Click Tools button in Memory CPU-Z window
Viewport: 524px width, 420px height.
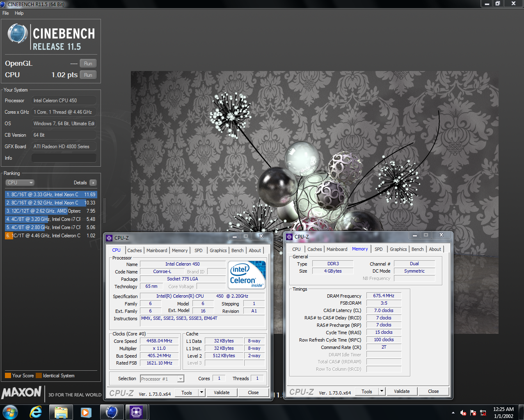coord(367,391)
